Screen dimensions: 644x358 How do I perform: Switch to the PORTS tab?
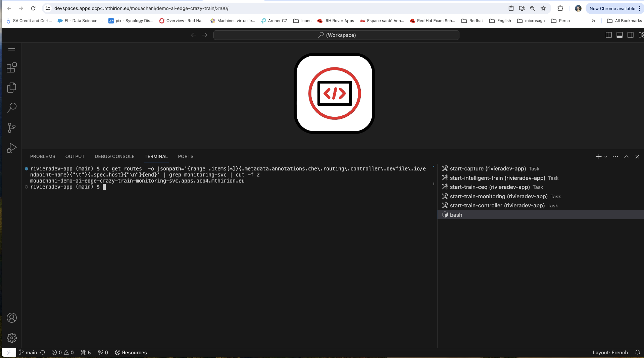(186, 157)
